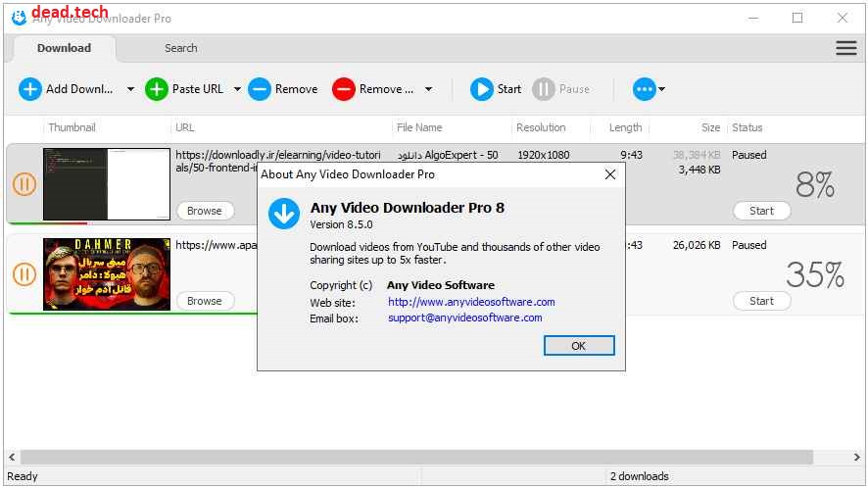Click the https://www.apa URL of second download

tap(216, 245)
